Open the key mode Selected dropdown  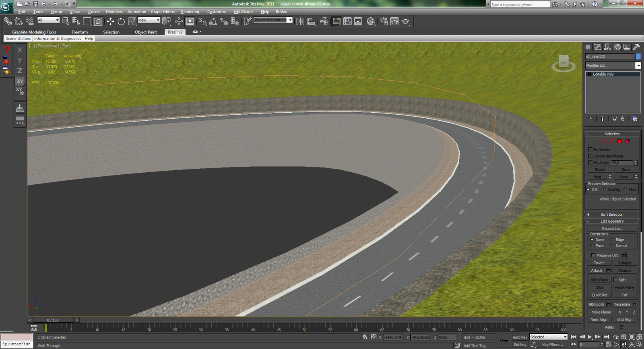[x=548, y=337]
